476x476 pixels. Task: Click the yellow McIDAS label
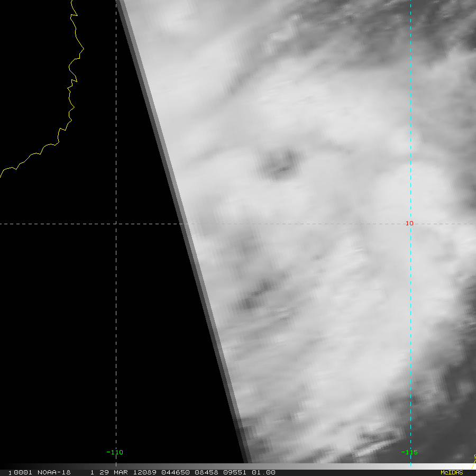452,472
